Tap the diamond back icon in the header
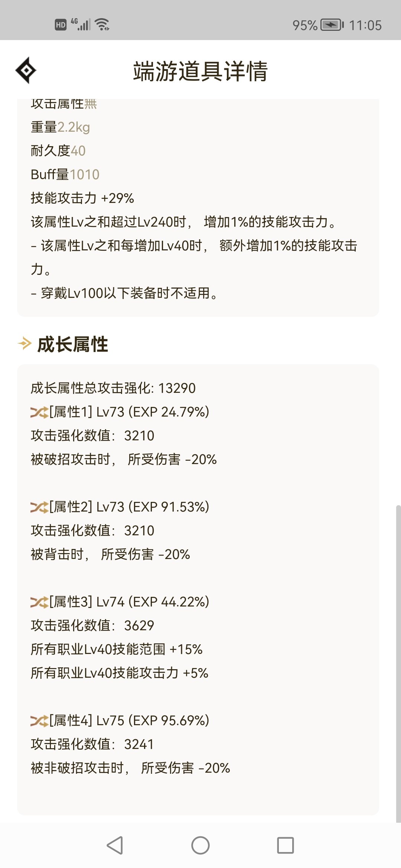This screenshot has height=868, width=401. [x=26, y=70]
